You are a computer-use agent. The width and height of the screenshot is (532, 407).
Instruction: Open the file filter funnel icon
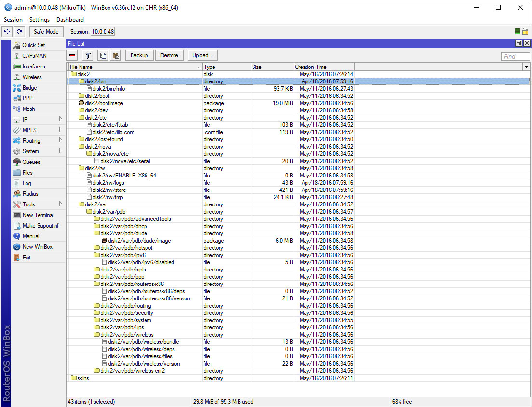(87, 55)
